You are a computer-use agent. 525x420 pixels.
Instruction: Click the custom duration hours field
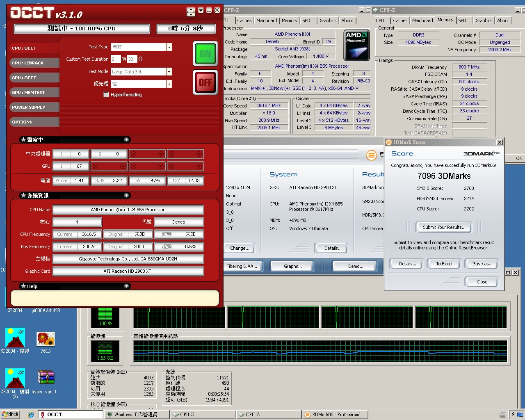coord(116,59)
